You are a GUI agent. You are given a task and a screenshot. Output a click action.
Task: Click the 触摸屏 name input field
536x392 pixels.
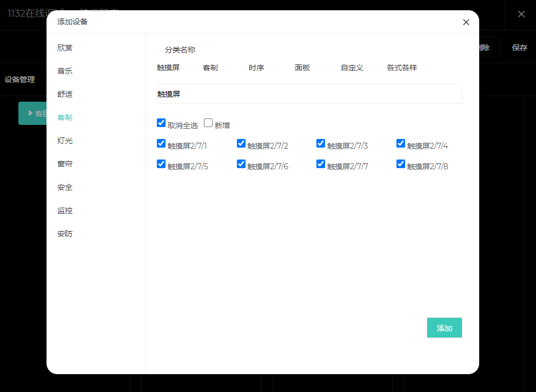point(309,94)
